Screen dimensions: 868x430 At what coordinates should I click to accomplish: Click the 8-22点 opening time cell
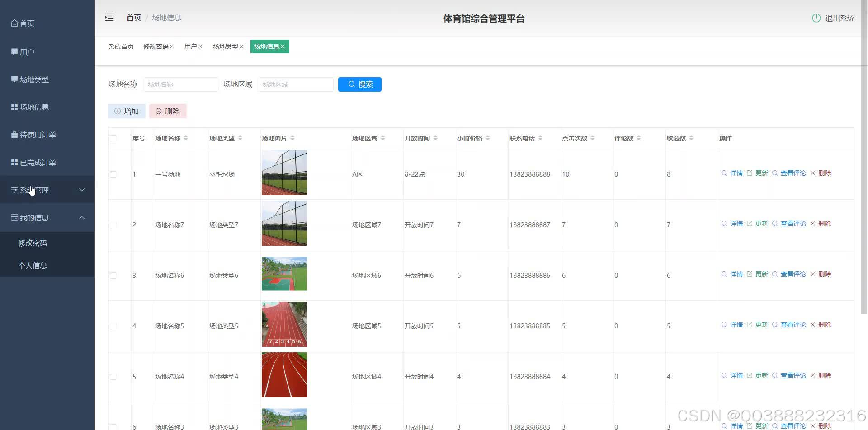tap(415, 174)
